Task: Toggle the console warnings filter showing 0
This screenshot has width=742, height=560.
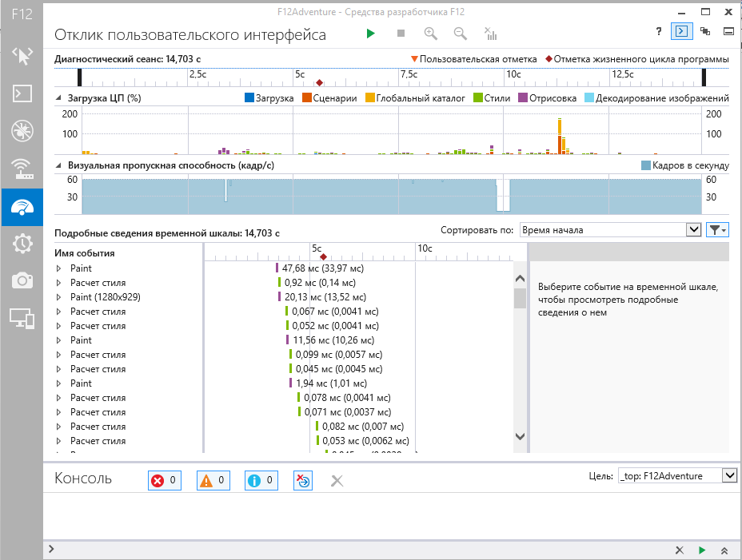Action: (213, 480)
